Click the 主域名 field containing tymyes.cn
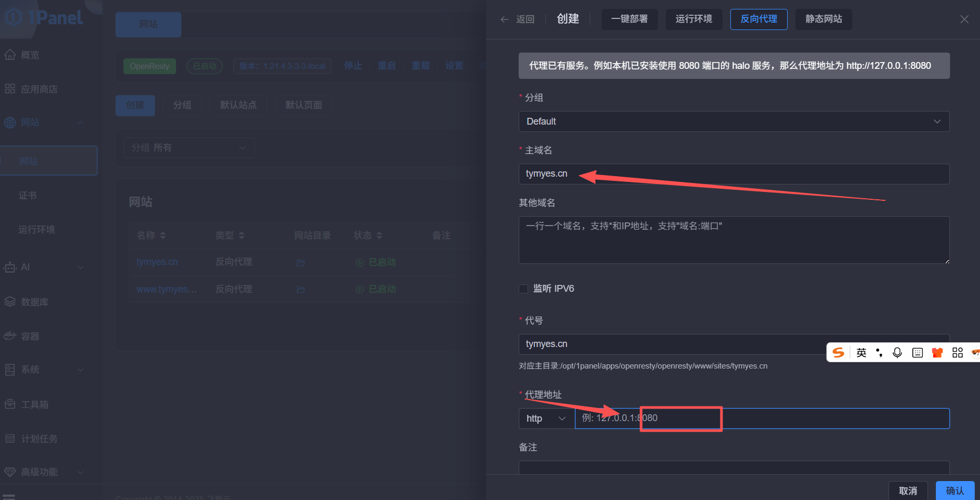This screenshot has height=500, width=980. (734, 174)
